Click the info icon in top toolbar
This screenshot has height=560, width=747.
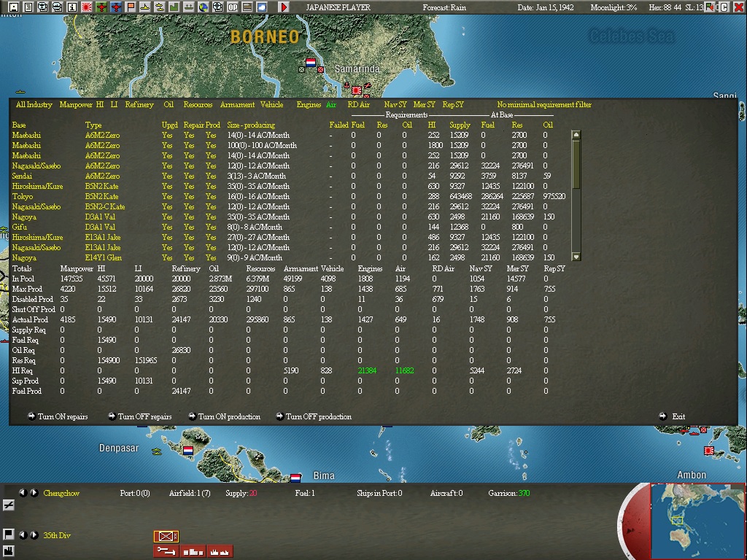[72, 7]
